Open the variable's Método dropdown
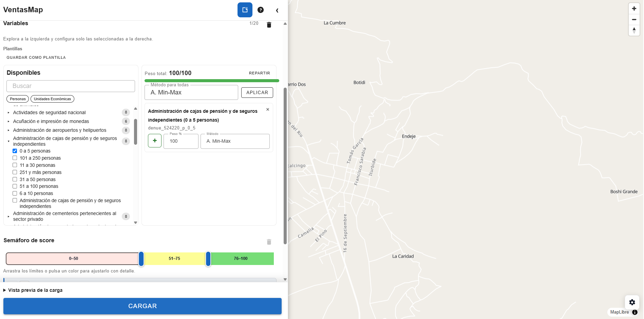Viewport: 644px width, 319px height. tap(235, 141)
